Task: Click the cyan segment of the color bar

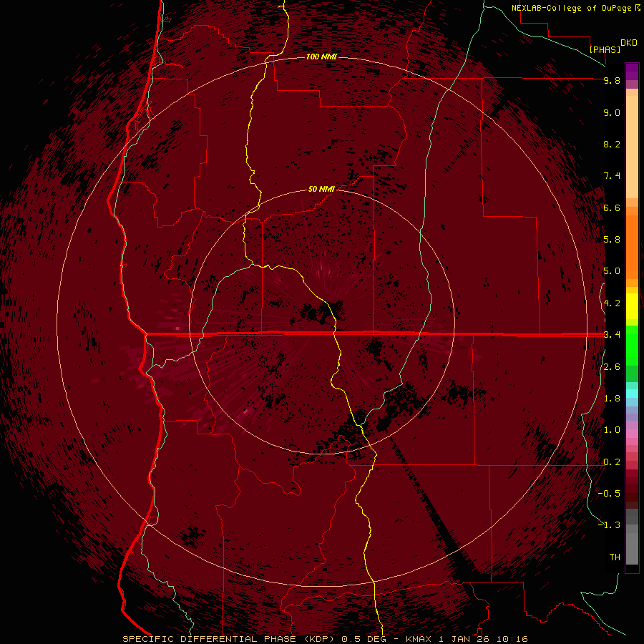Action: [632, 394]
